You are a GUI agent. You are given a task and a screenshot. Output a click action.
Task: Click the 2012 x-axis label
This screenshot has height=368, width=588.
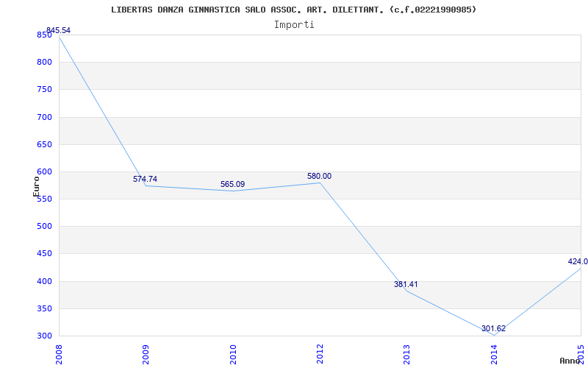(320, 354)
